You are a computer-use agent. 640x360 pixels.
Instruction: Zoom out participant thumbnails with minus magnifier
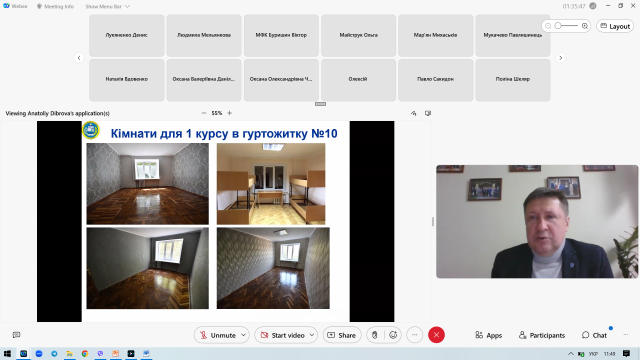pyautogui.click(x=548, y=26)
